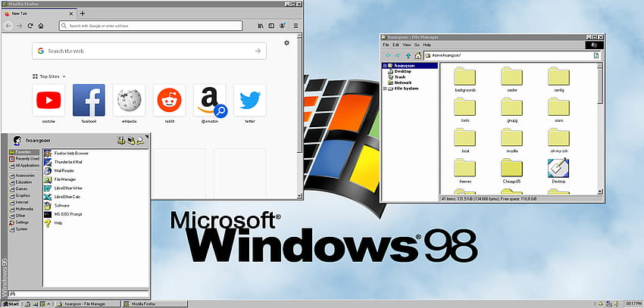Go forward in File Manager
644x308 pixels.
point(398,55)
